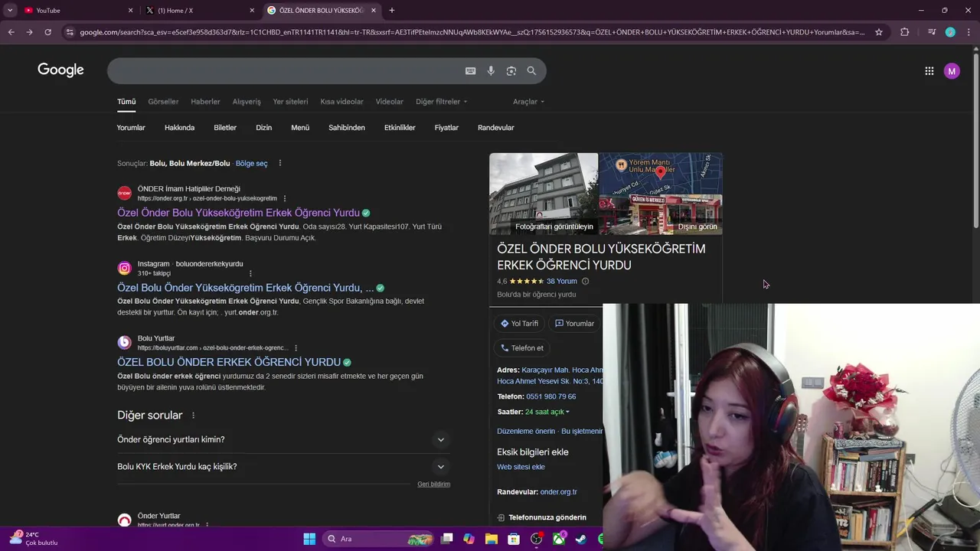Open the Diğer sorular options menu
Viewport: 980px width, 551px height.
coord(193,416)
